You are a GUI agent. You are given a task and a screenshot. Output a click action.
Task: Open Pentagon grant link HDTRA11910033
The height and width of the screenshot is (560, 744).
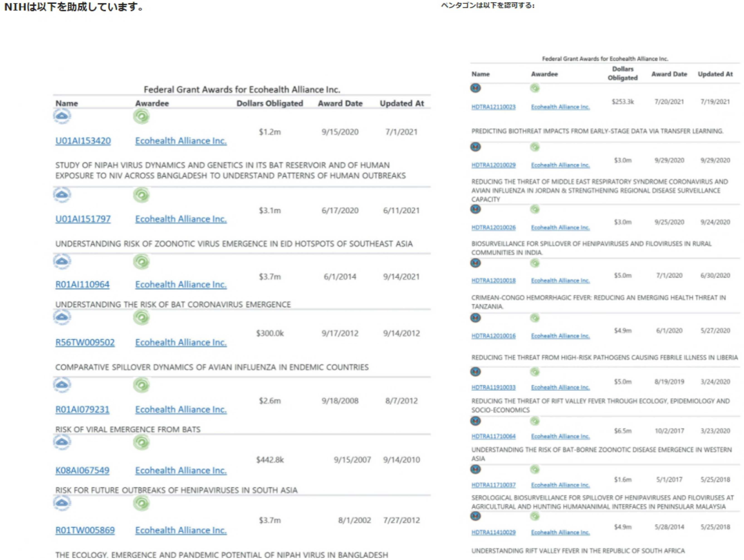(x=493, y=388)
